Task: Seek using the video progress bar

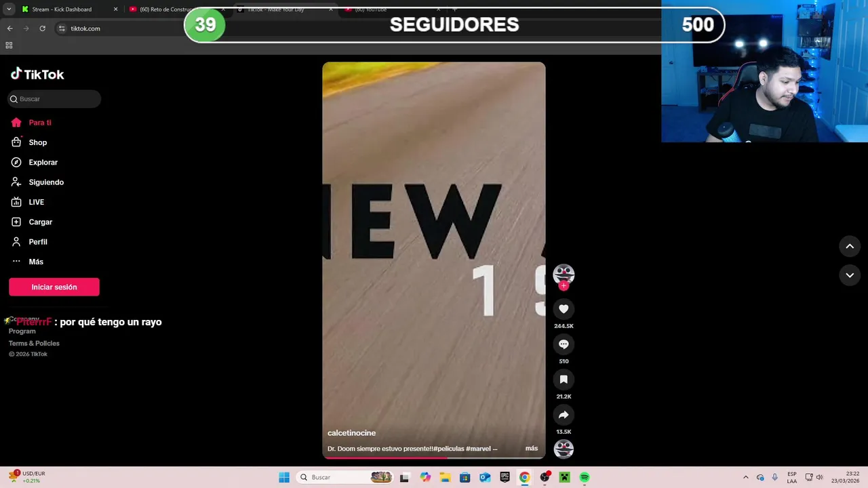Action: pyautogui.click(x=434, y=457)
